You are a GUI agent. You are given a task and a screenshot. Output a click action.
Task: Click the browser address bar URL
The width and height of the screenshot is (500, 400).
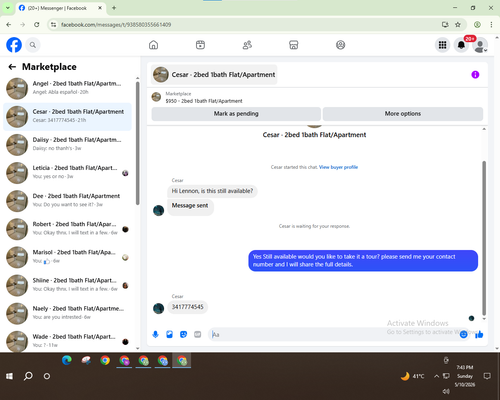point(116,25)
